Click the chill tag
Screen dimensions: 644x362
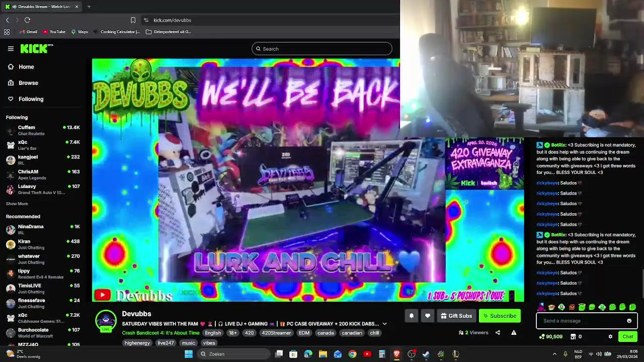point(374,333)
